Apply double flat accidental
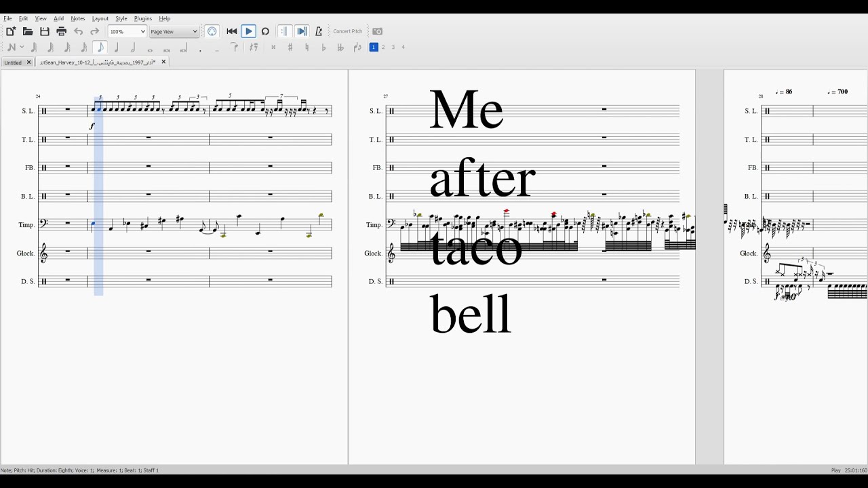This screenshot has width=868, height=488. click(x=340, y=47)
